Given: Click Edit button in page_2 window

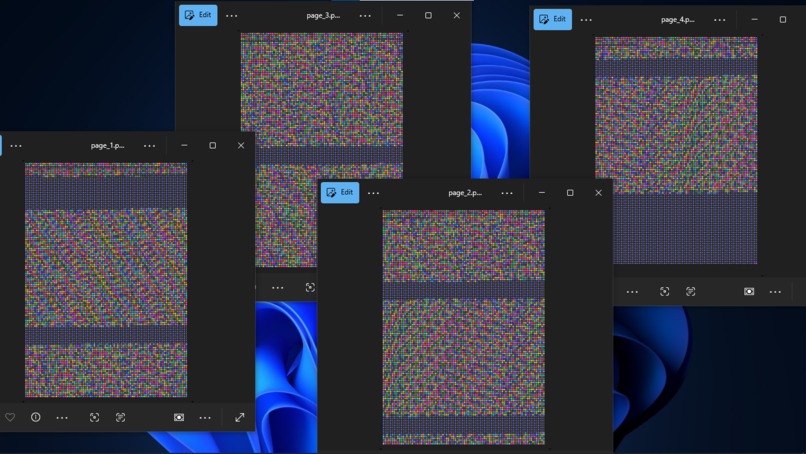Looking at the screenshot, I should (340, 192).
